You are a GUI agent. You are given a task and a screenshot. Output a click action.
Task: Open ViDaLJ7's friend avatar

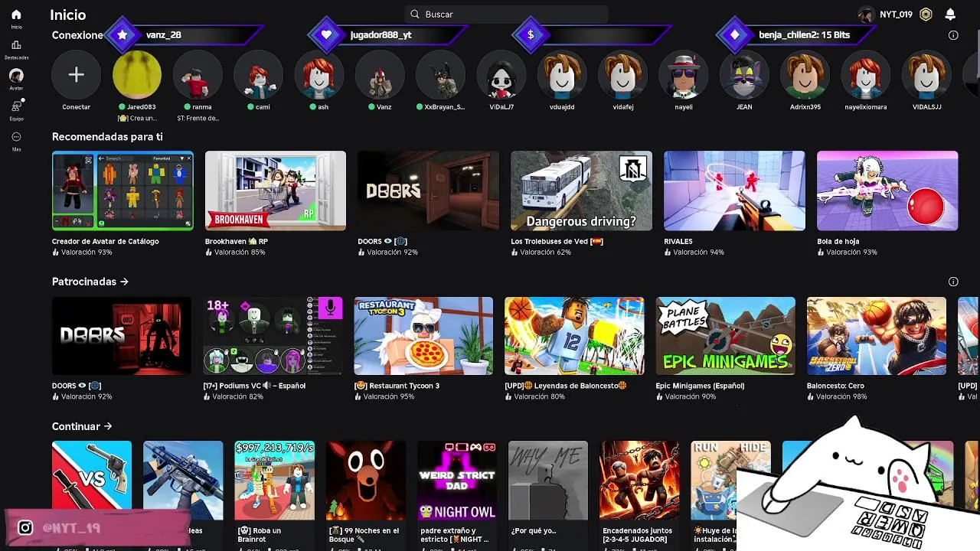(x=501, y=75)
